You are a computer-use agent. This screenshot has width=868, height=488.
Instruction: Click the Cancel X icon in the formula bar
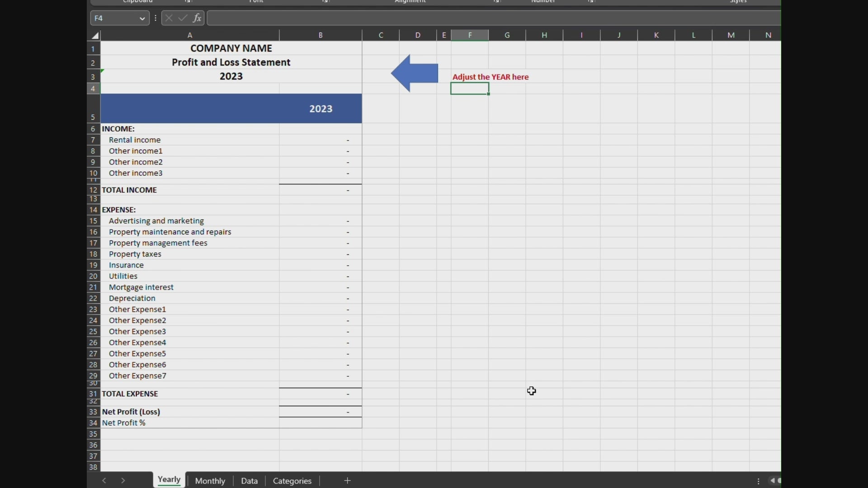point(169,18)
